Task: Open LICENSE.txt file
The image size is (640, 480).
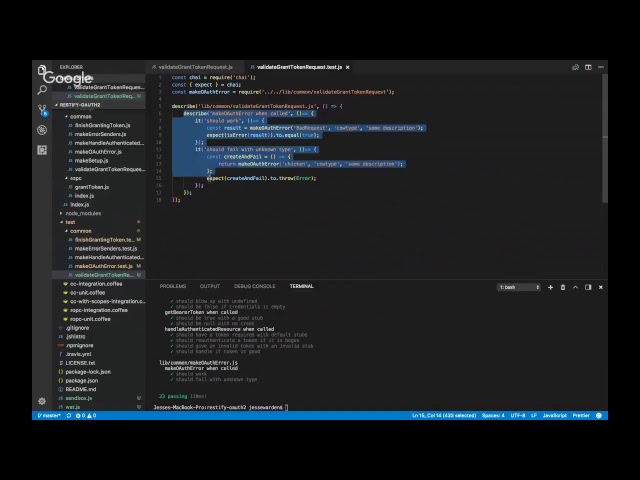Action: tap(80, 363)
